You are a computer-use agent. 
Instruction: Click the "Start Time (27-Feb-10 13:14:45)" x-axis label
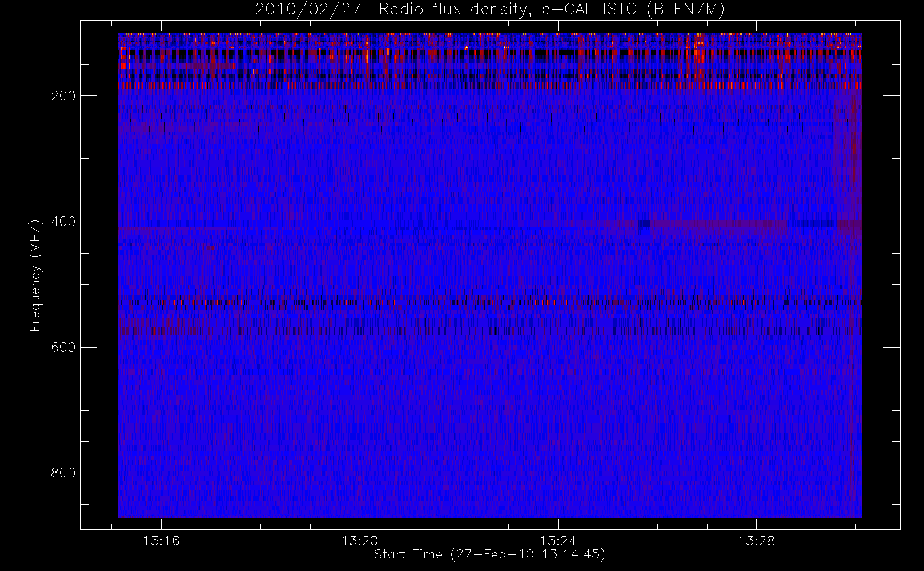489,554
